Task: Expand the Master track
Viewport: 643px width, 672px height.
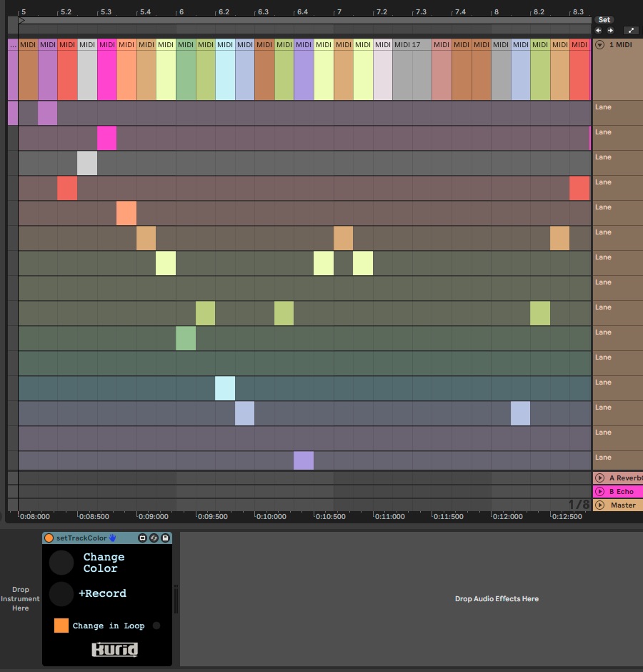Action: tap(599, 505)
